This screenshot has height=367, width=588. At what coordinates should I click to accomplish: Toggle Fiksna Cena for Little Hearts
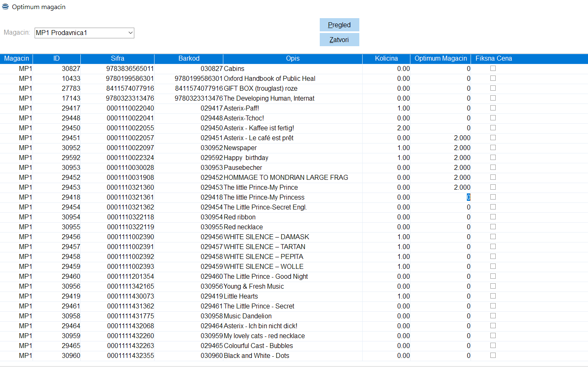click(x=493, y=296)
